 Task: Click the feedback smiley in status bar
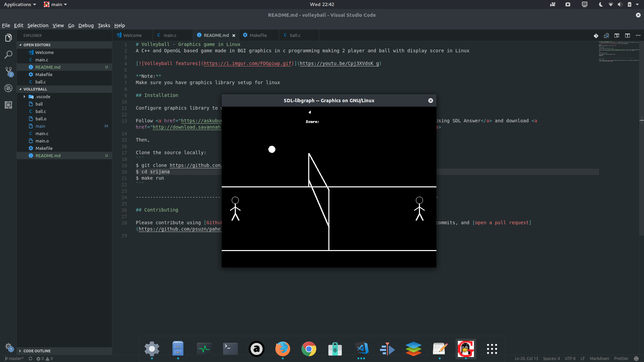point(636,359)
